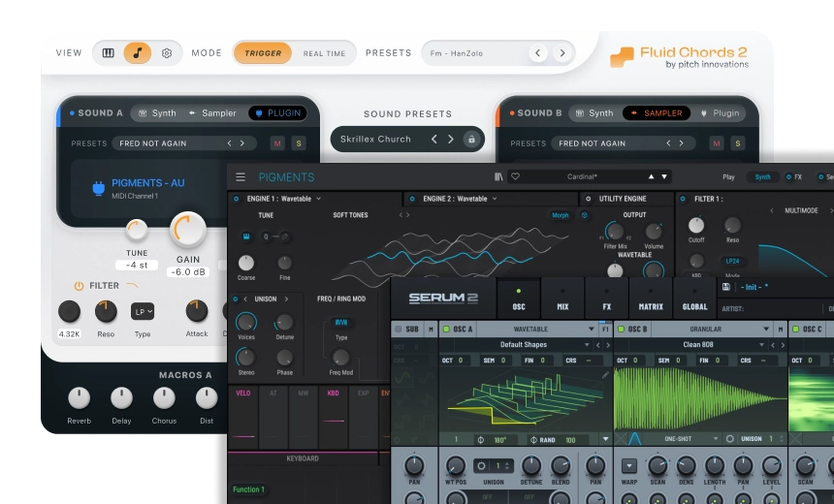Open the LP filter type dropdown
Image resolution: width=834 pixels, height=504 pixels.
click(143, 311)
